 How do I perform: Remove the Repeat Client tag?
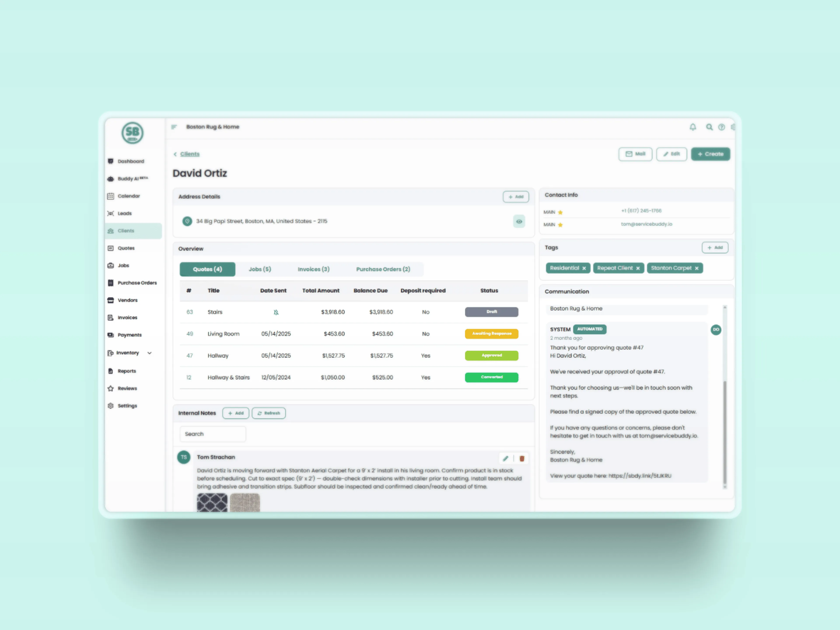point(638,268)
